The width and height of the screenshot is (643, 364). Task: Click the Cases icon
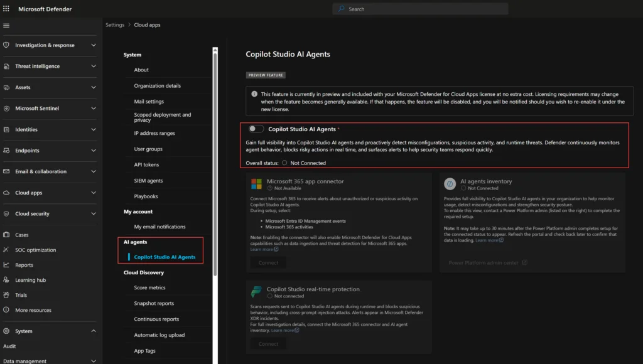(x=6, y=235)
